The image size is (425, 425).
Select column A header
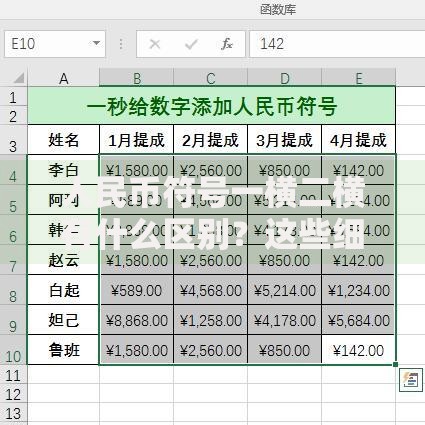coord(63,78)
